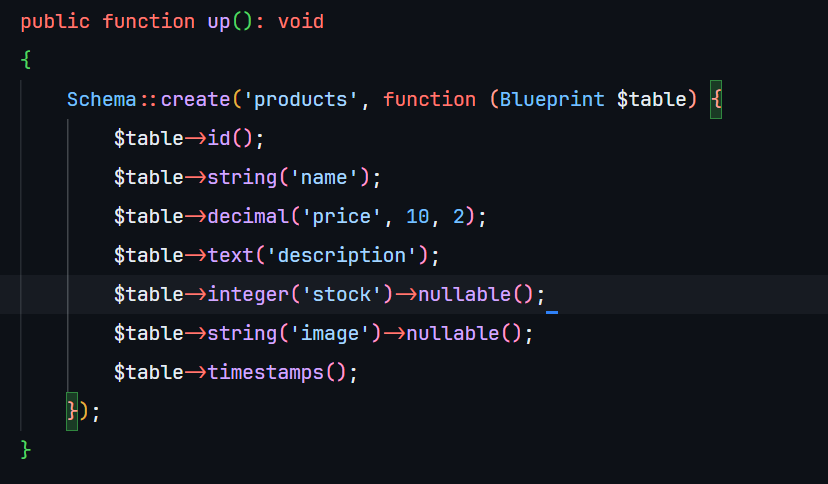Click the text method name
The height and width of the screenshot is (484, 828).
point(231,255)
